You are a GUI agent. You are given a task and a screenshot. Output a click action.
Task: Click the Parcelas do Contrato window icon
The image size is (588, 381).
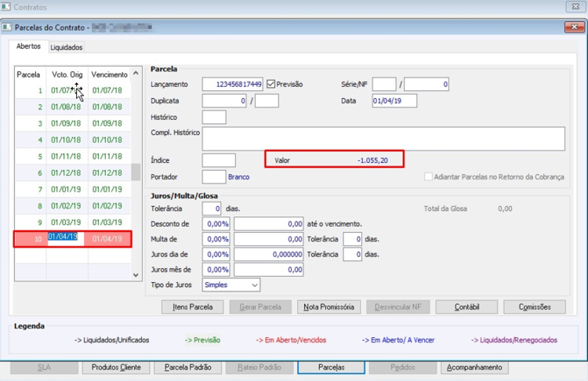click(7, 27)
